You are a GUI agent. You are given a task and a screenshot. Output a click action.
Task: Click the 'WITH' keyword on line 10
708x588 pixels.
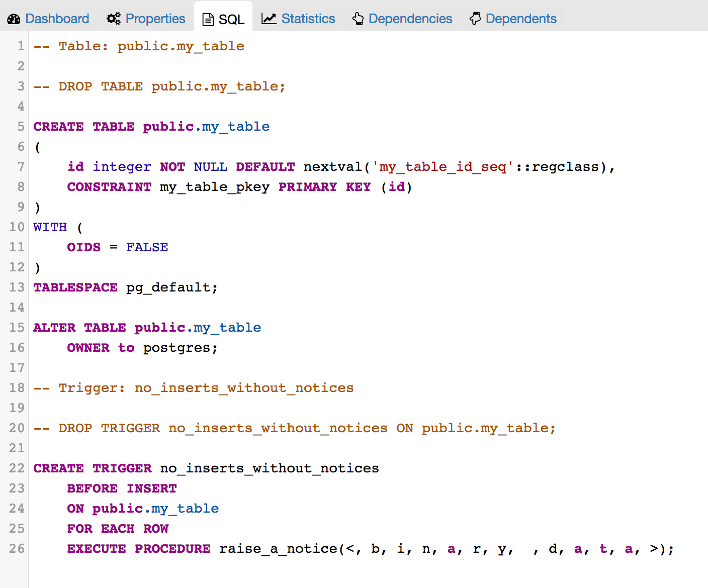pos(50,227)
